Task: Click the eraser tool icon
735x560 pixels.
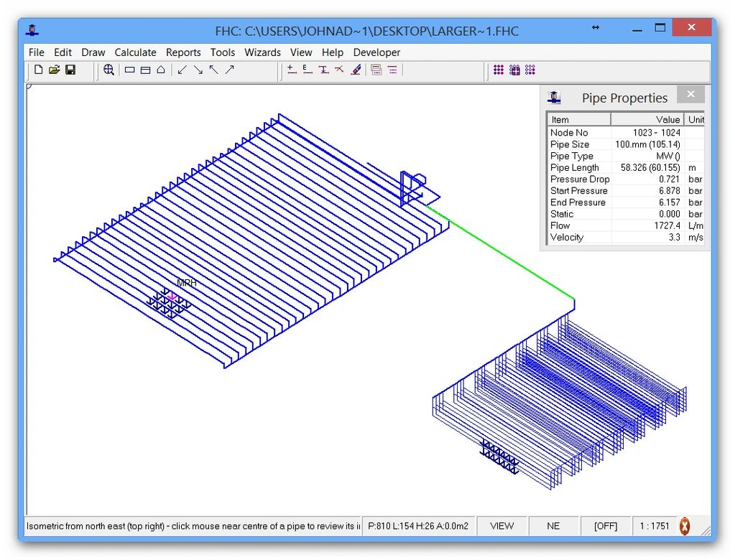Action: tap(356, 70)
